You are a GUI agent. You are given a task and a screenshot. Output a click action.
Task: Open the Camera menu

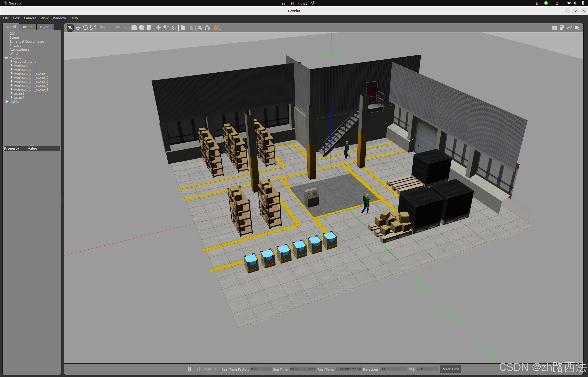tap(30, 18)
